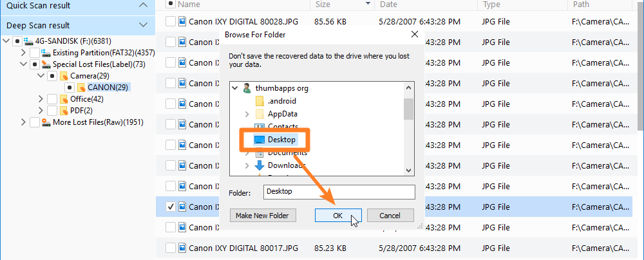Toggle the CANON(29) checkbox
644x260 pixels.
[x=70, y=87]
